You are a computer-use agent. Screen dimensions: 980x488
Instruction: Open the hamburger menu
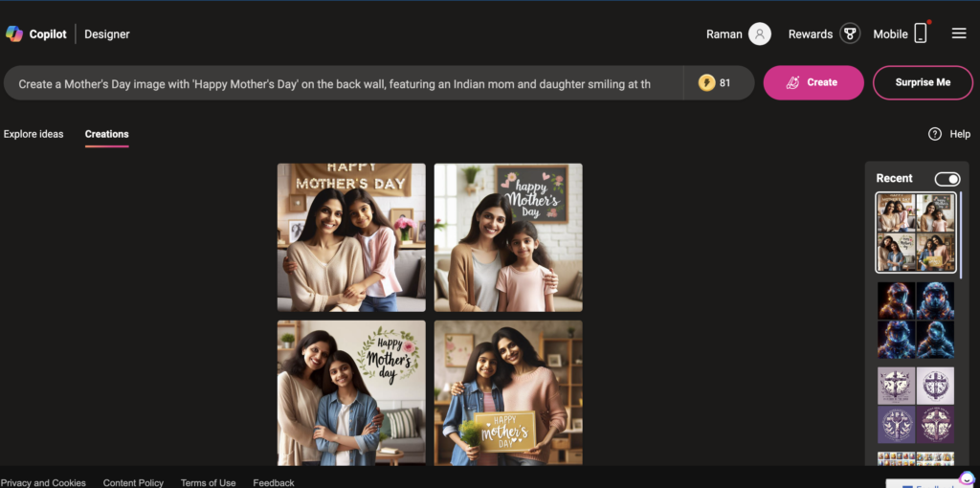click(959, 33)
